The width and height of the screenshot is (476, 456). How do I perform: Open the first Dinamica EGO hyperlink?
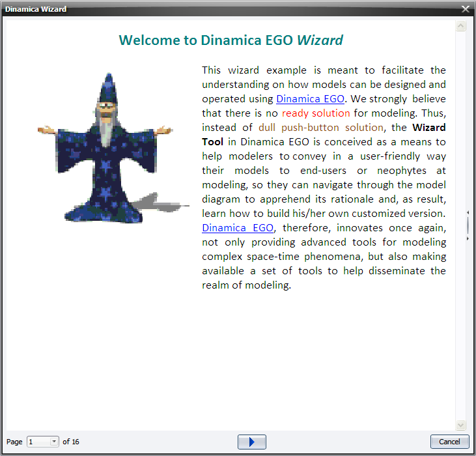click(310, 99)
